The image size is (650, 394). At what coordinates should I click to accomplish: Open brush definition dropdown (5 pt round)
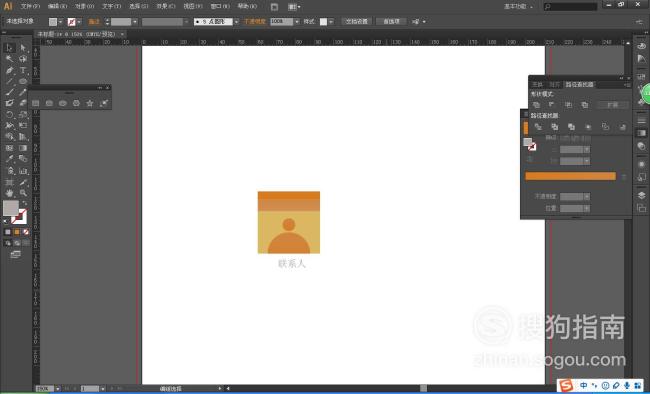(236, 22)
